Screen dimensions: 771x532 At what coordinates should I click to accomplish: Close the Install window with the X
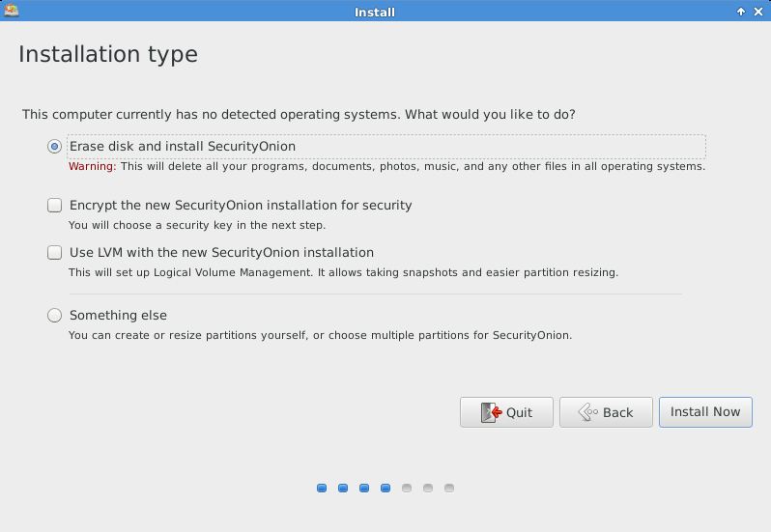tap(758, 12)
